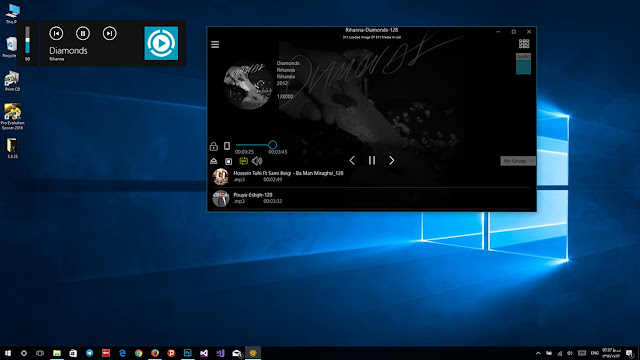Click the eject icon in the player controls

click(x=213, y=161)
